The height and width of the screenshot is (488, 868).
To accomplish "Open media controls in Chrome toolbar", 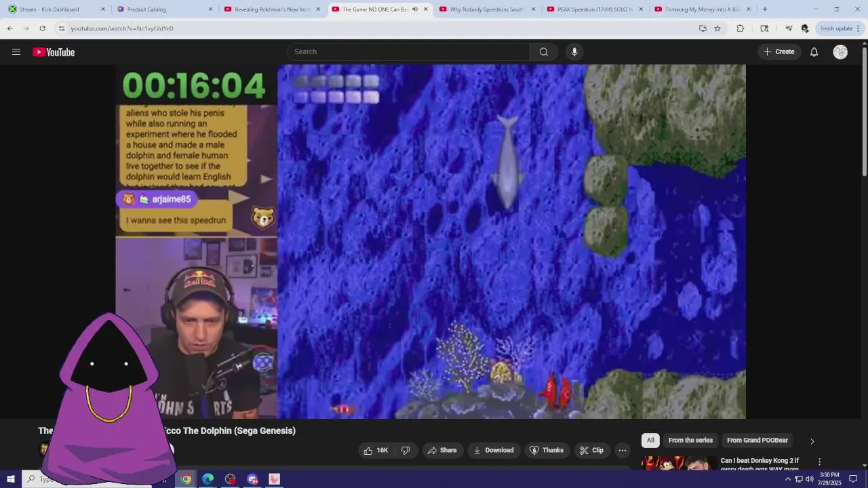I will pos(789,28).
